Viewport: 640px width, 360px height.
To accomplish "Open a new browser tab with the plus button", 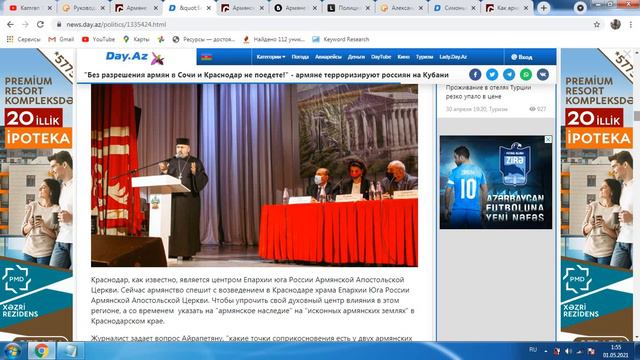I will [x=544, y=8].
